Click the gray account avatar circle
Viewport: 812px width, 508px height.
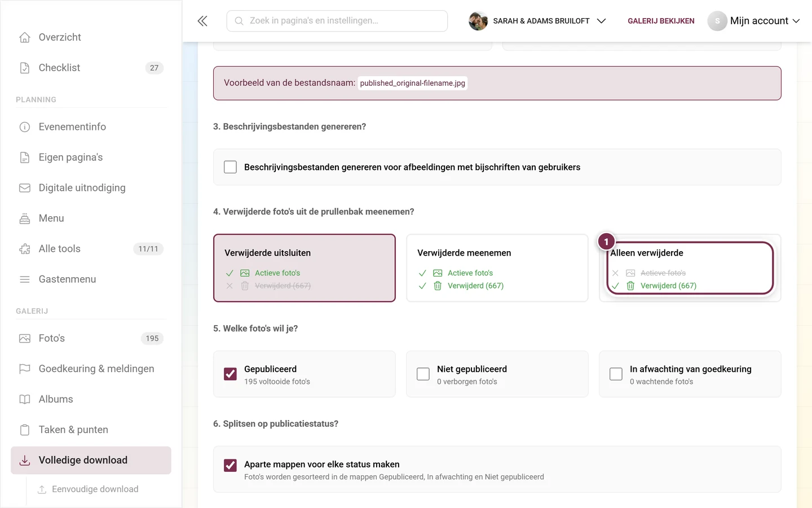[x=717, y=21]
